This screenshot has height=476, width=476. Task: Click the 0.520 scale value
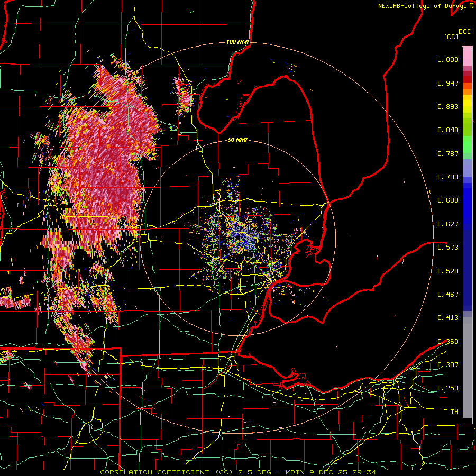pyautogui.click(x=448, y=271)
